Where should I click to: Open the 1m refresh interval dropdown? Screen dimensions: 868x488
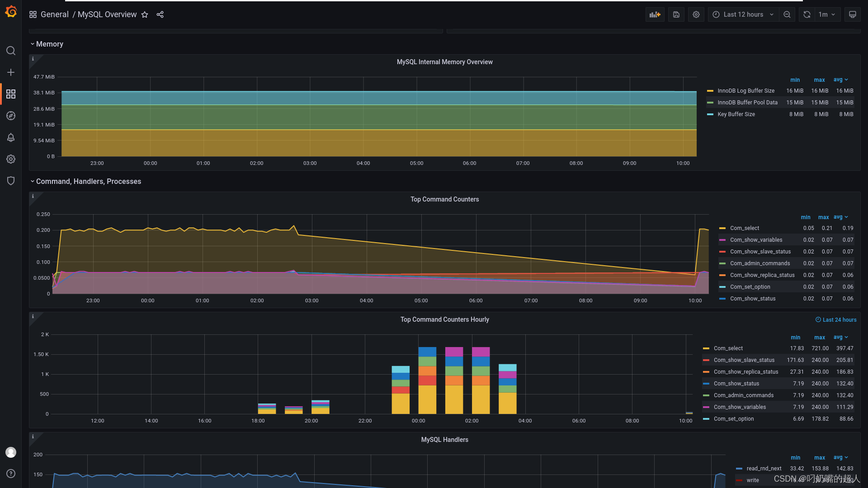[x=827, y=14]
